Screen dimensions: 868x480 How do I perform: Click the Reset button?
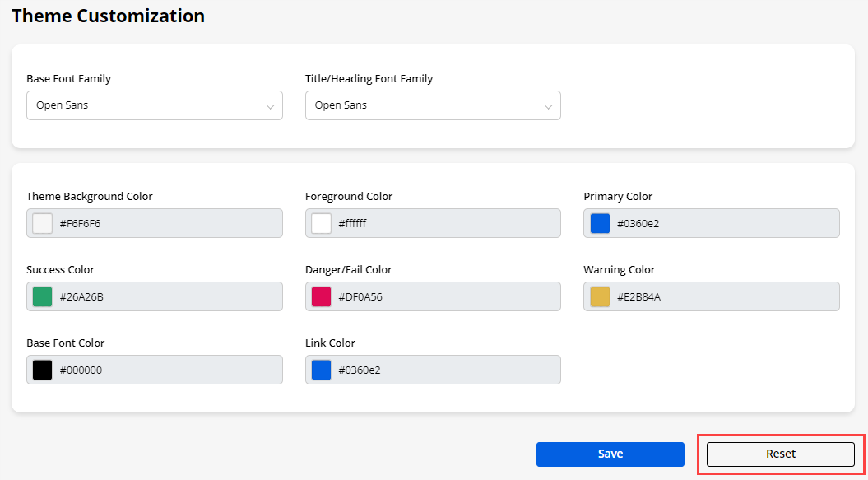pos(780,454)
